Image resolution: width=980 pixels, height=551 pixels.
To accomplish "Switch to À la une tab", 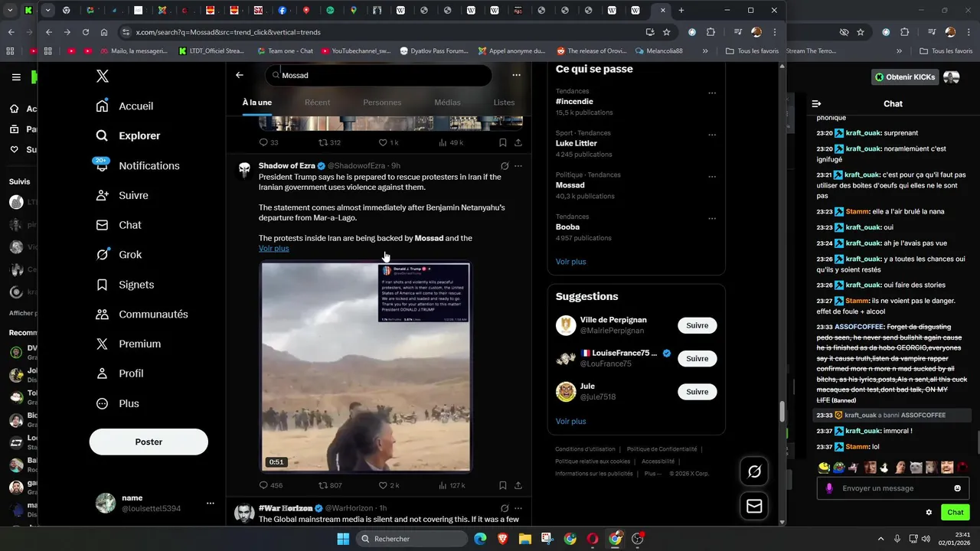I will click(x=257, y=103).
